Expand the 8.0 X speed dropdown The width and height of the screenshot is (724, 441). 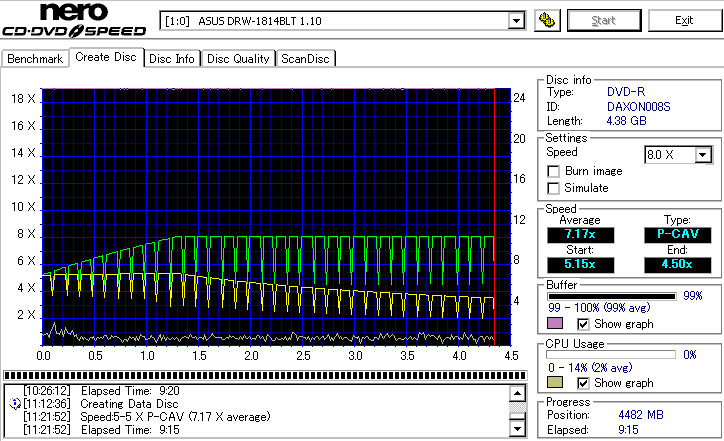tap(703, 155)
